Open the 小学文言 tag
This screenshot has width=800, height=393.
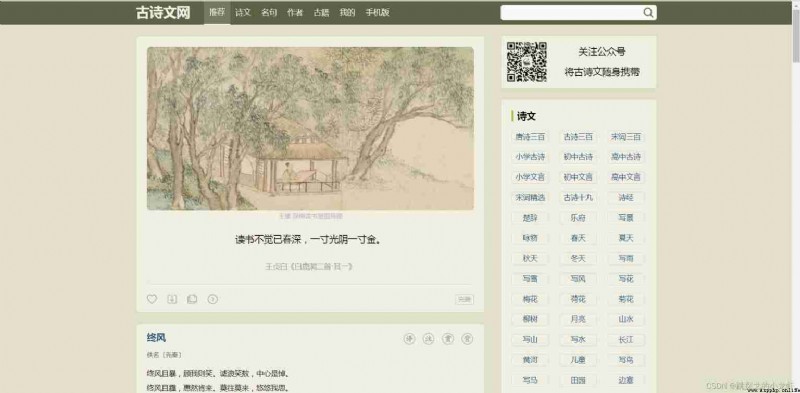click(530, 177)
